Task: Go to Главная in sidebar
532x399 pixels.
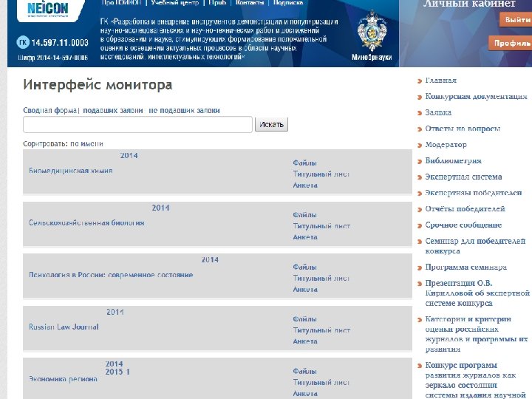Action: [x=440, y=81]
